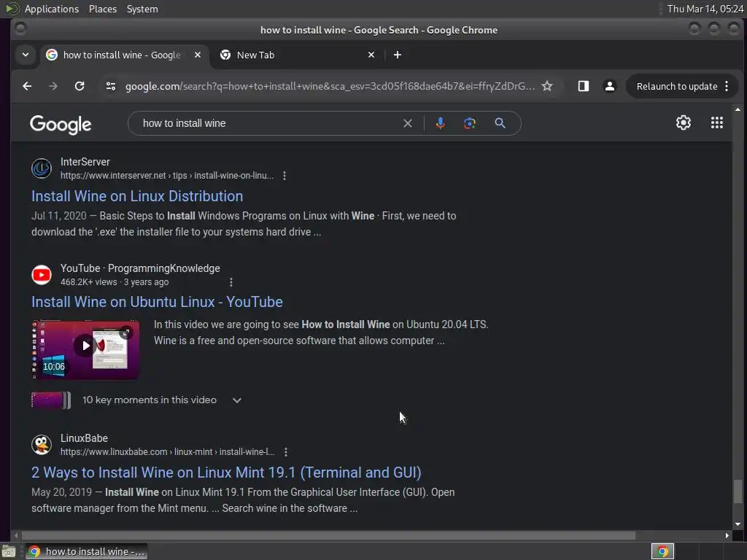Clear the search query with X
Image resolution: width=747 pixels, height=560 pixels.
(x=408, y=123)
